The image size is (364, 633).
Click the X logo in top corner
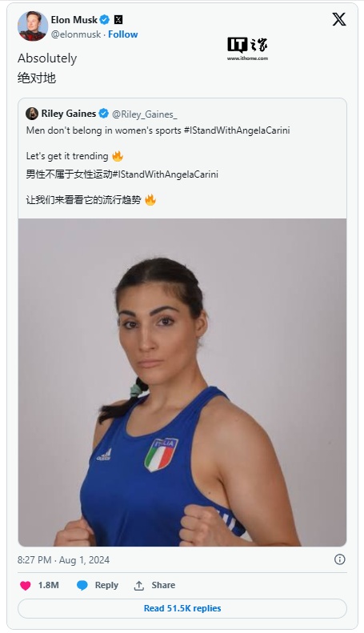[x=338, y=19]
